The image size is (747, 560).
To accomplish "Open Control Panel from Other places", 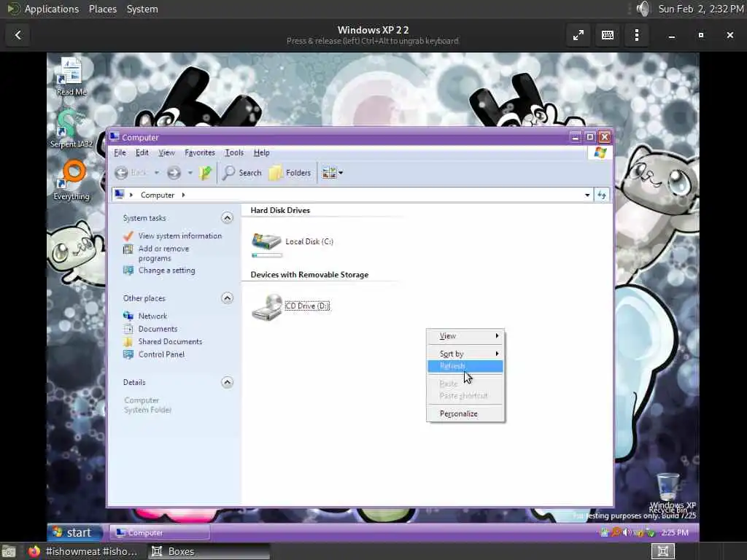I will pos(161,355).
